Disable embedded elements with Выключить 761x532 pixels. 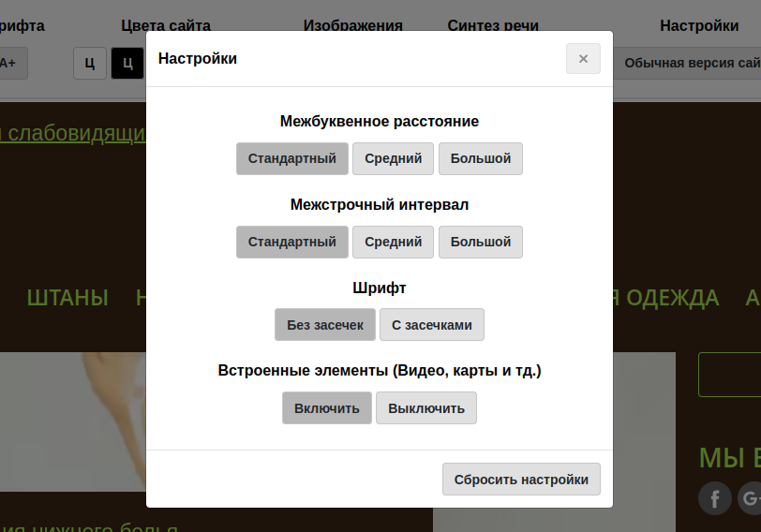click(x=425, y=408)
